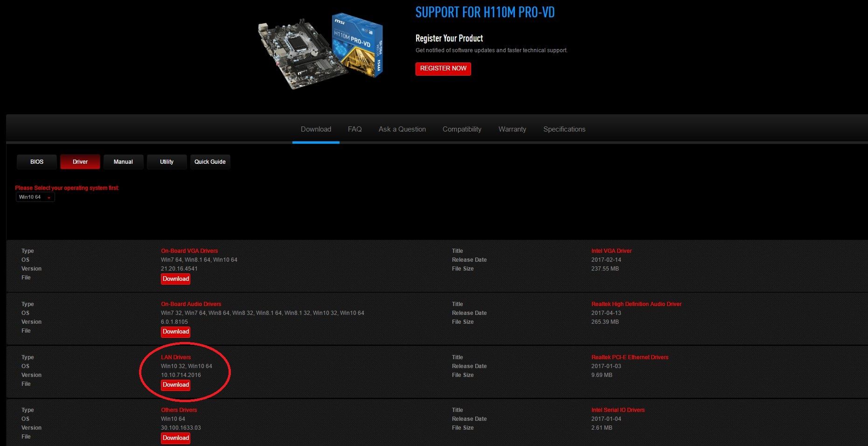
Task: Click file size 237.55 MB
Action: click(605, 269)
